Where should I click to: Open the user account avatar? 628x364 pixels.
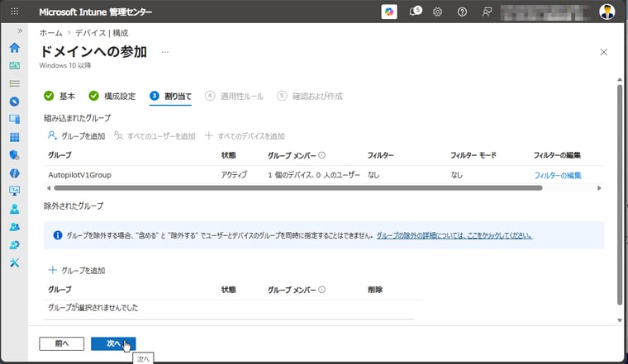pyautogui.click(x=607, y=12)
